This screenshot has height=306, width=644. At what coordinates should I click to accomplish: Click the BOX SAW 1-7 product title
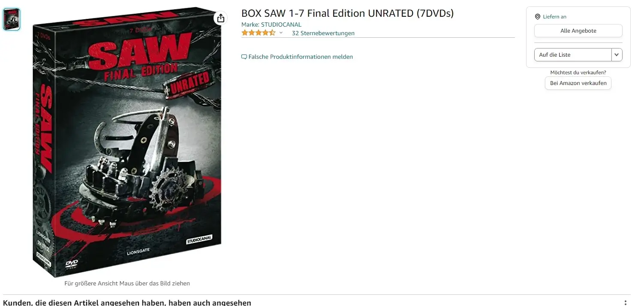(x=347, y=13)
